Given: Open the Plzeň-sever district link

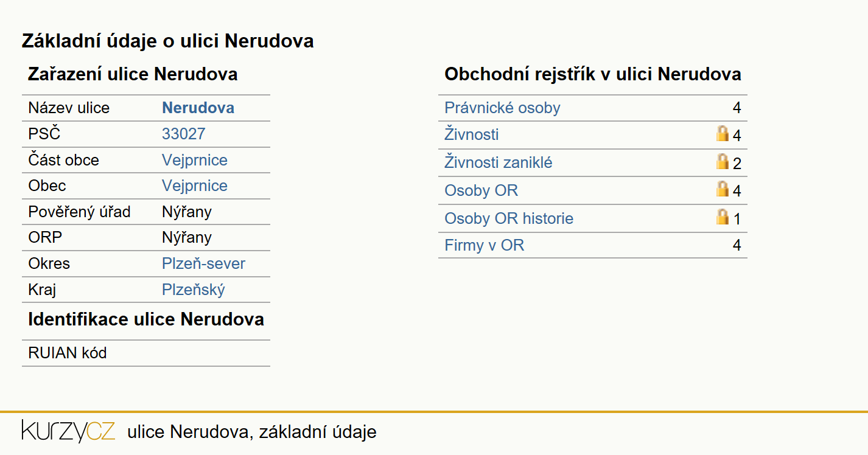Looking at the screenshot, I should (203, 263).
